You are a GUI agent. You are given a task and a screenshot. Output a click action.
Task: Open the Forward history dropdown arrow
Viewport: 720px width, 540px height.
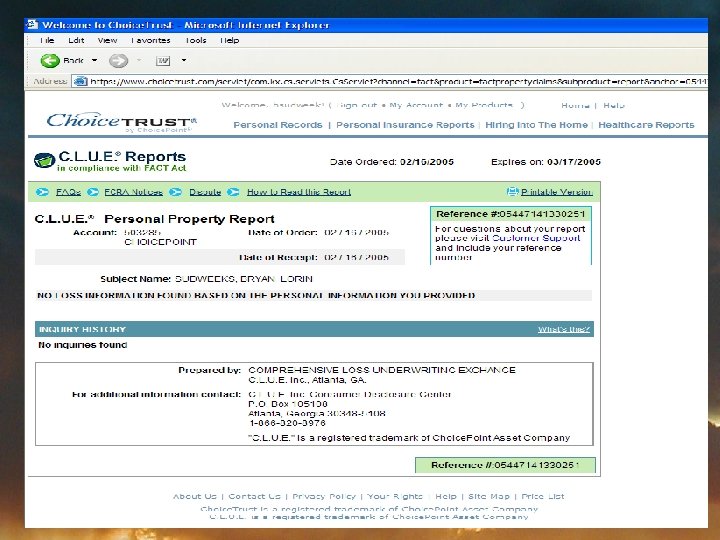click(x=139, y=60)
